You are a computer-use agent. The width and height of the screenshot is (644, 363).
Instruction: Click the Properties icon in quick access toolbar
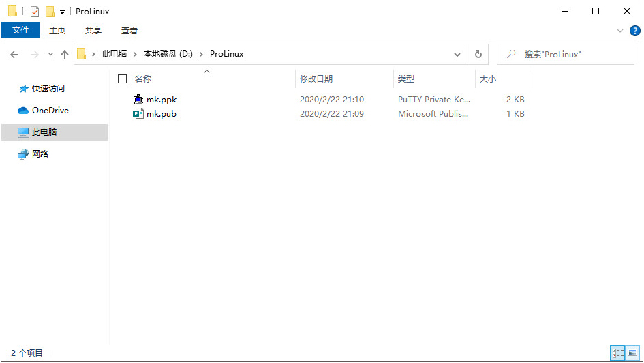tap(35, 12)
